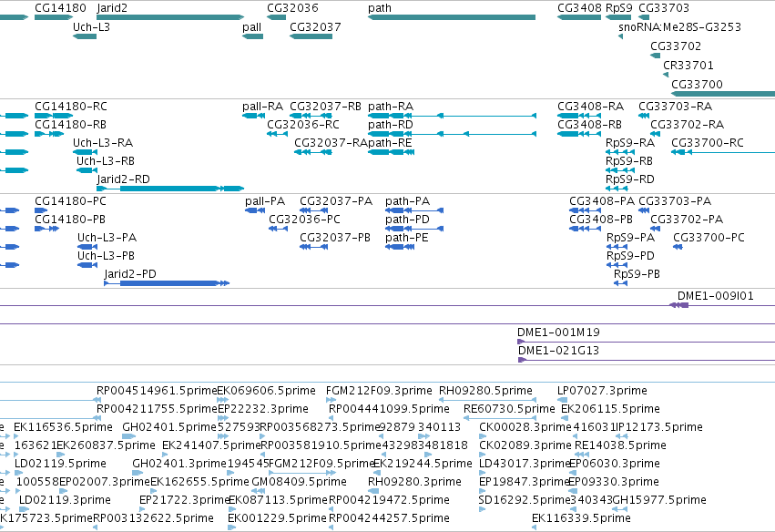Open protein CG33703-PA
Image resolution: width=775 pixels, height=532 pixels.
pos(675,201)
